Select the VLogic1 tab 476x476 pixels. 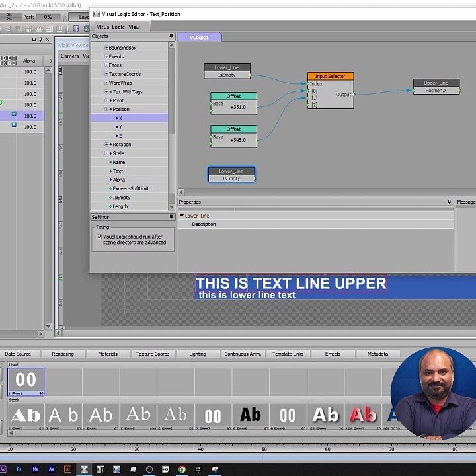click(200, 37)
